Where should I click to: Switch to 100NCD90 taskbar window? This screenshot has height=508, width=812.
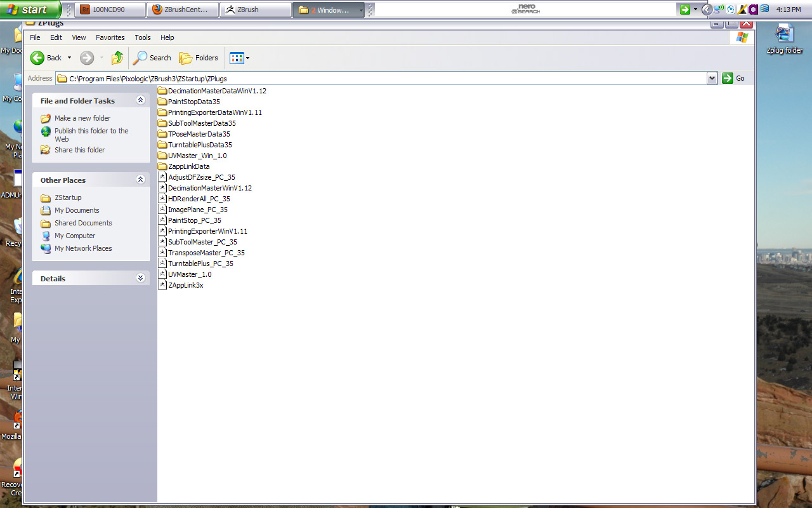pos(110,10)
